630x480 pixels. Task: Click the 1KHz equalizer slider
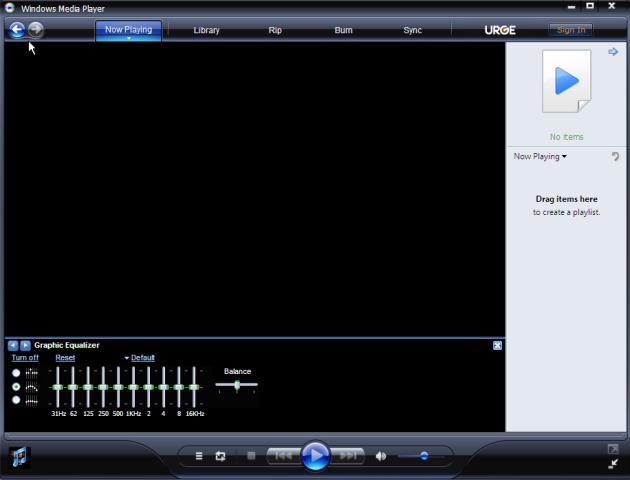133,387
